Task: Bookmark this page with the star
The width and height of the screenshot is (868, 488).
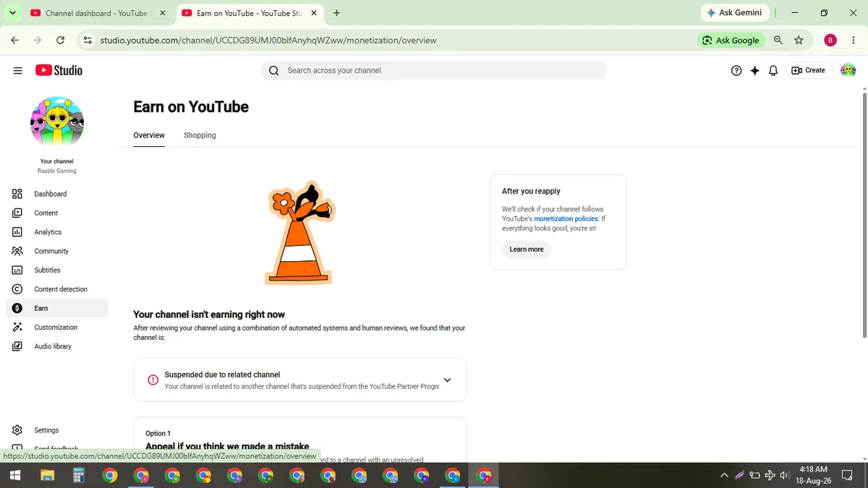Action: pyautogui.click(x=799, y=40)
